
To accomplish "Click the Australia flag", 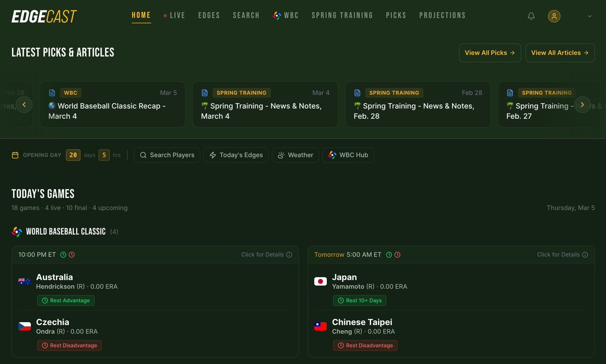I will 24,281.
